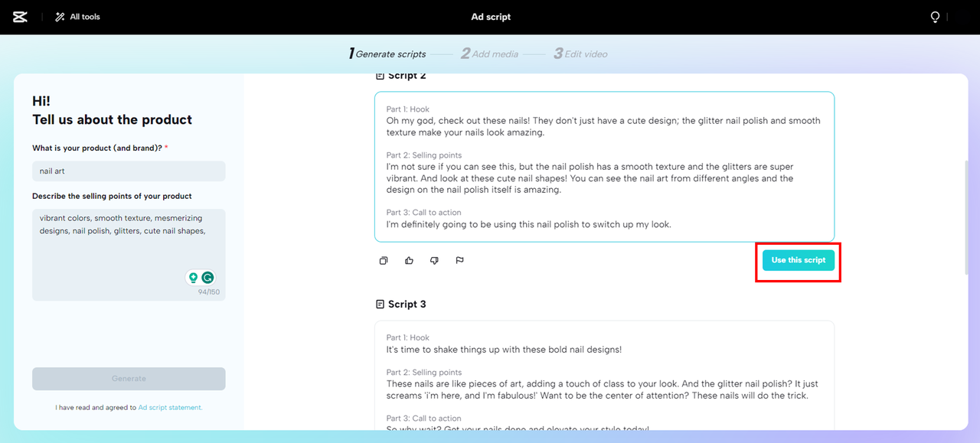Open All tools with the magic wand icon
The width and height of the screenshot is (980, 443).
coord(77,16)
